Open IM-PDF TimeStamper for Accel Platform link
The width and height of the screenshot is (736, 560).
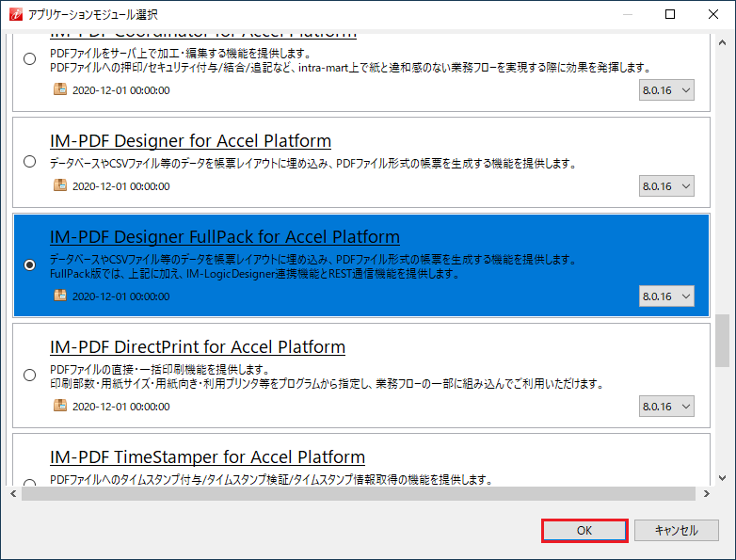[207, 457]
